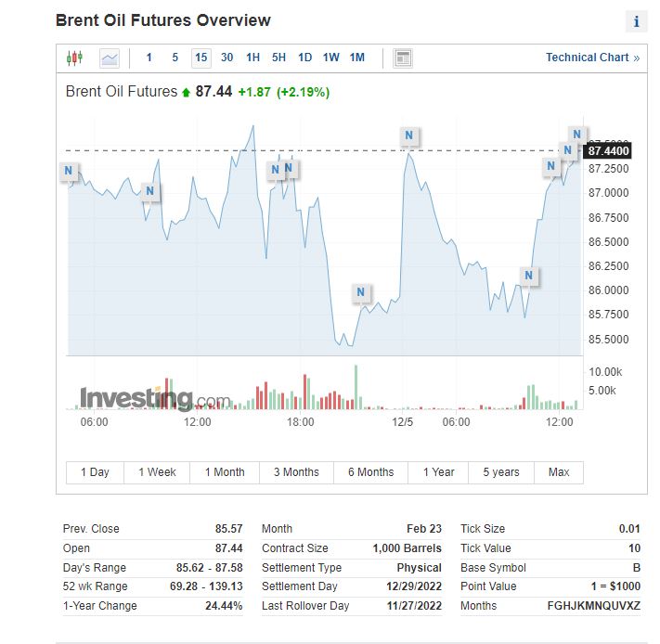The height and width of the screenshot is (644, 660).
Task: Click the 87.4400 current price label
Action: pyautogui.click(x=609, y=150)
